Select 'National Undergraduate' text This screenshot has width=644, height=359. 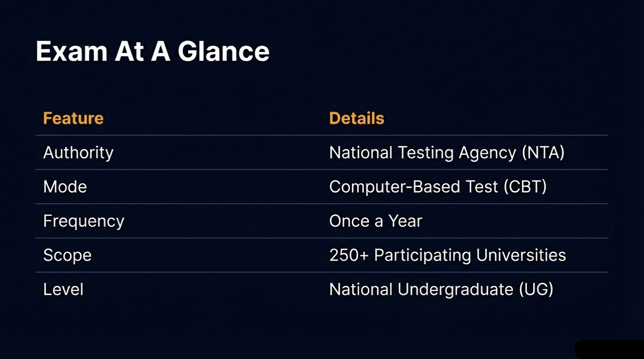pyautogui.click(x=421, y=289)
